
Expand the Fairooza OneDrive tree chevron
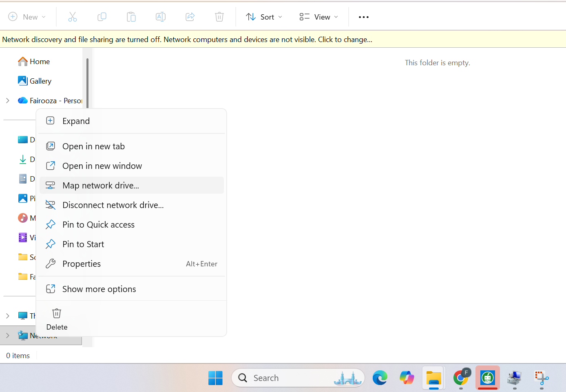point(7,100)
